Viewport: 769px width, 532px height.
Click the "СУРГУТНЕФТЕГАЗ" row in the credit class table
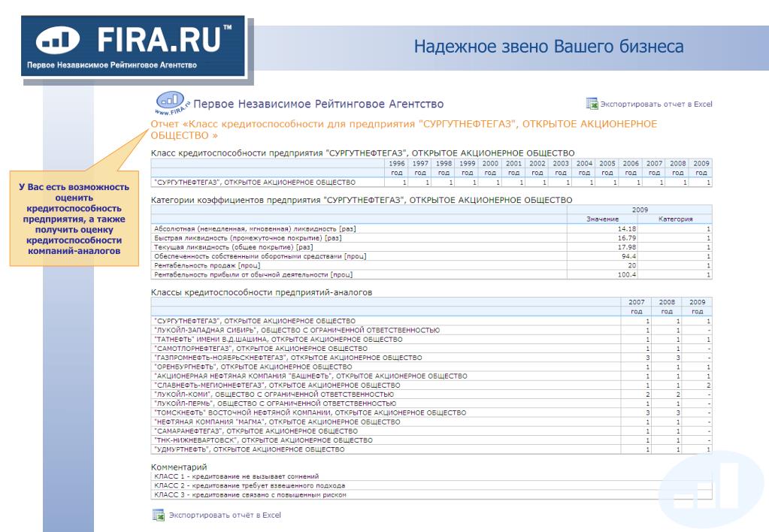[431, 183]
